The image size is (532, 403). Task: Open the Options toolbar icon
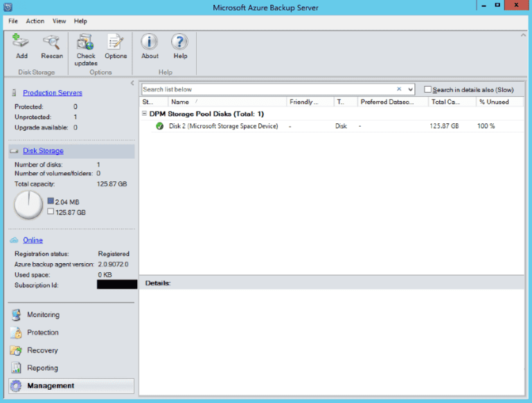coord(116,42)
